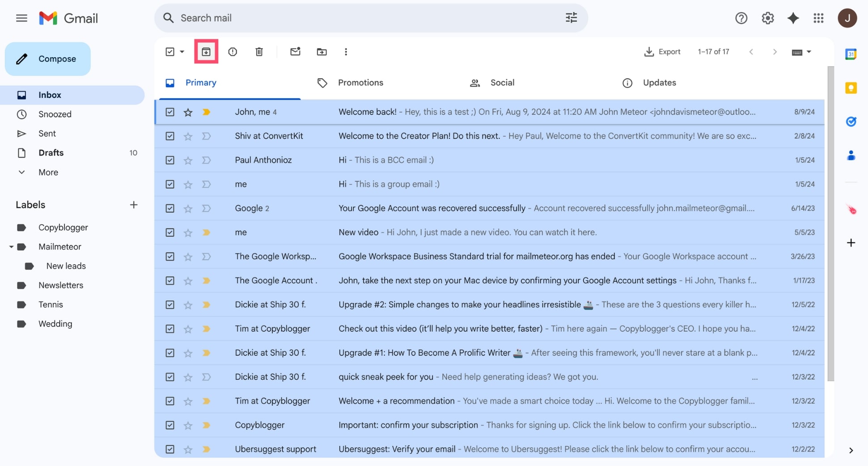
Task: Uncheck the Paul Anthonioz email
Action: tap(170, 160)
